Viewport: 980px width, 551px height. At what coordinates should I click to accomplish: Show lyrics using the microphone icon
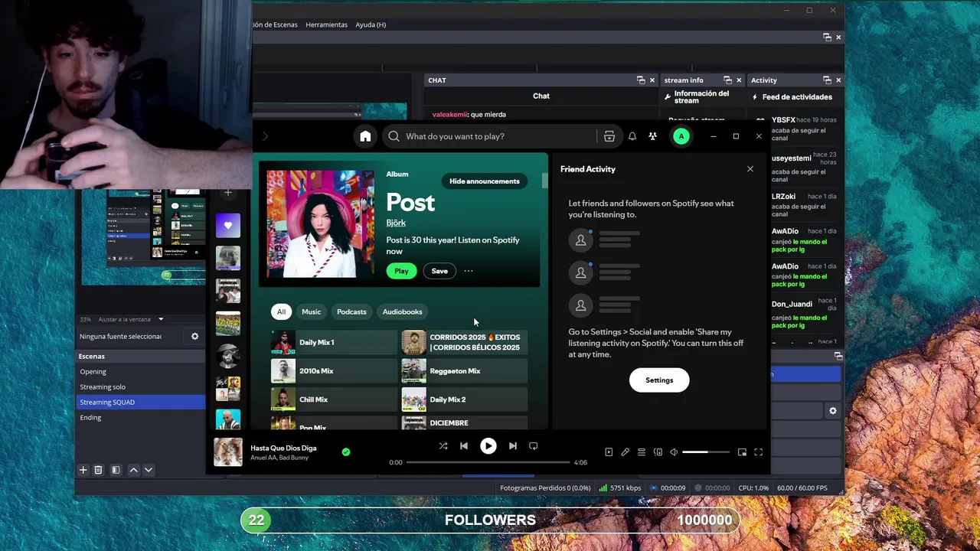(625, 452)
